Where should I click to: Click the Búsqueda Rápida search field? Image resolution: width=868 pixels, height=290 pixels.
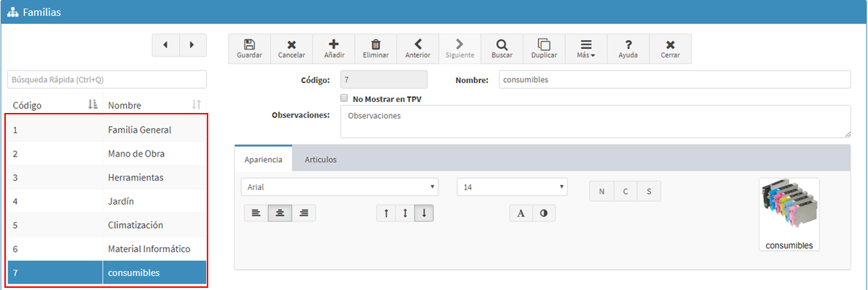coord(107,79)
